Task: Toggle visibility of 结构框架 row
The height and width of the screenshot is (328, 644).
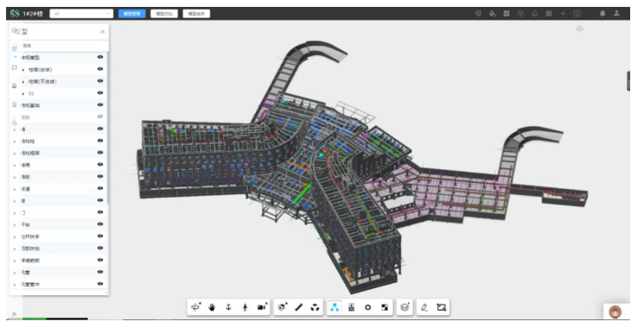Action: 100,153
